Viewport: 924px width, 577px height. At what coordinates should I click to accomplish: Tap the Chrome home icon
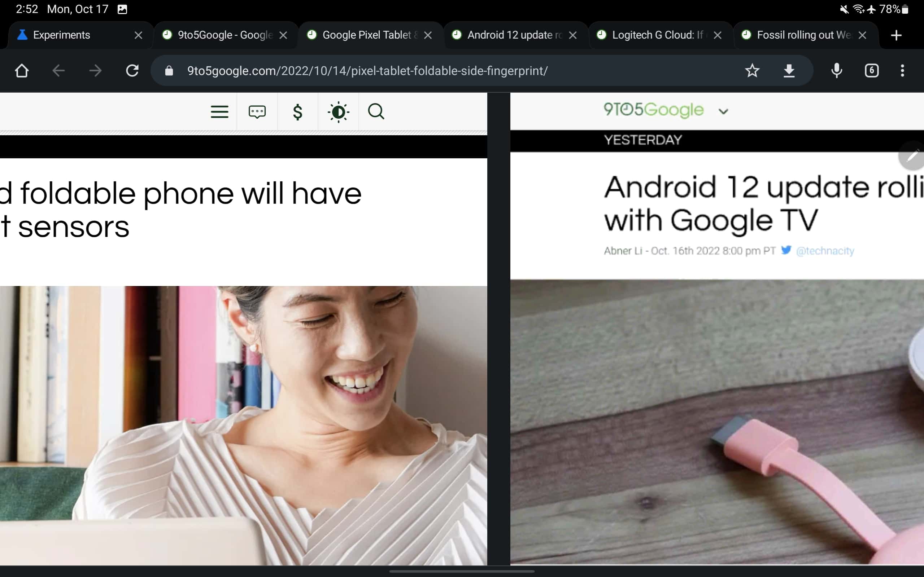22,71
